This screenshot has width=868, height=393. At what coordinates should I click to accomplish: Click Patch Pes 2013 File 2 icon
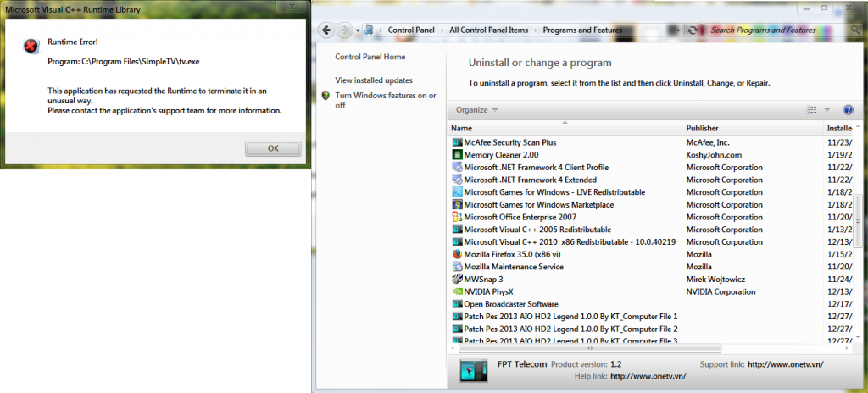pyautogui.click(x=457, y=329)
